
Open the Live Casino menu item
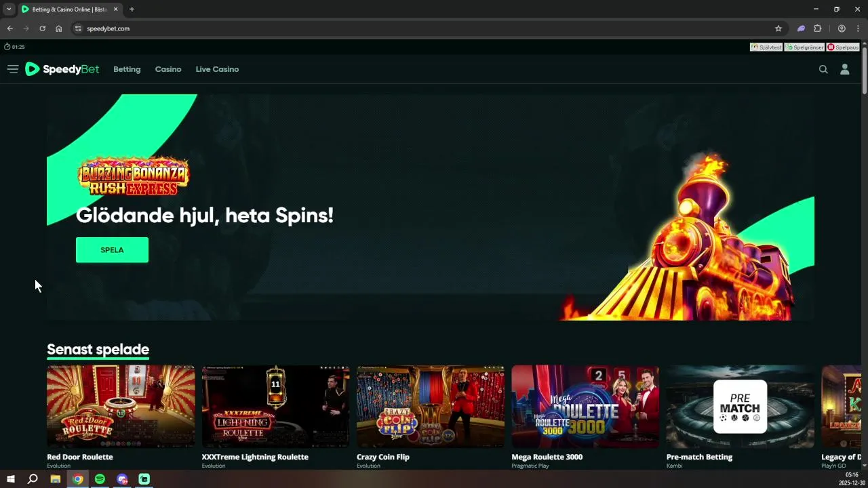[x=217, y=69]
